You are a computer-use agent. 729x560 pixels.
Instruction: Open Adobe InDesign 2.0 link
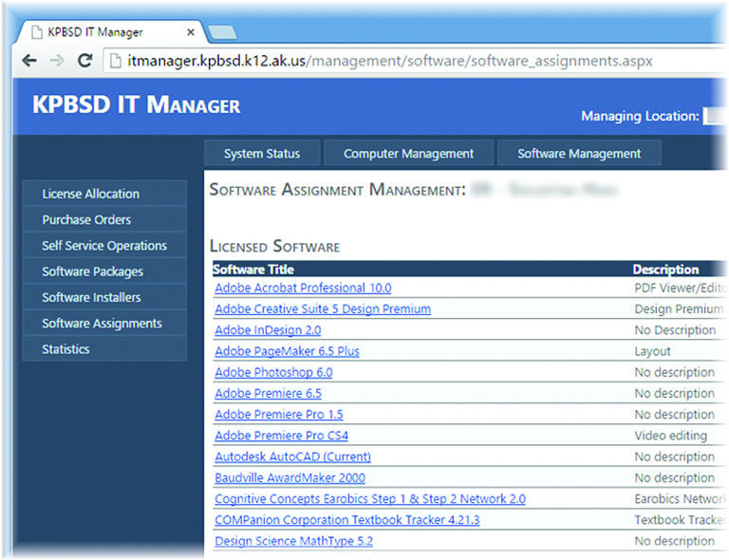point(268,330)
